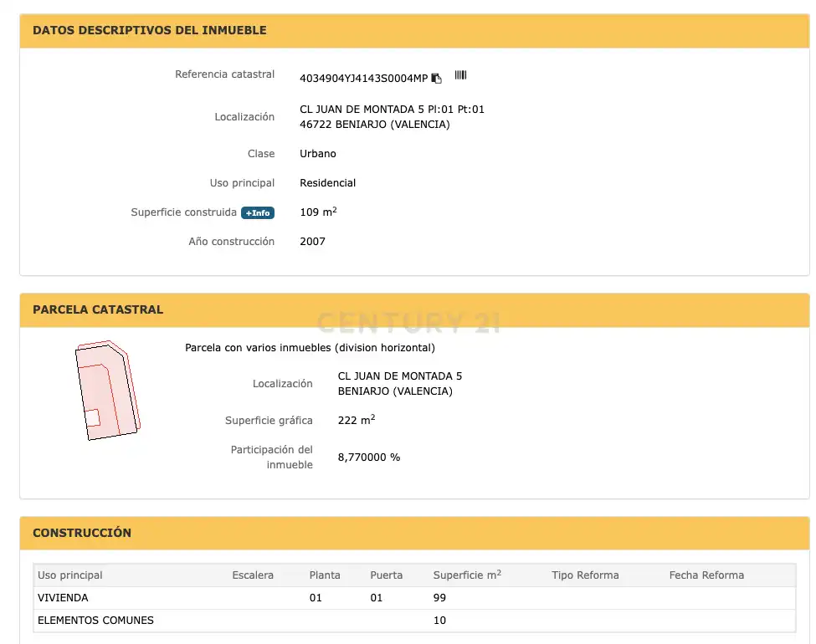Click the Planta column header
The height and width of the screenshot is (644, 816).
(325, 575)
